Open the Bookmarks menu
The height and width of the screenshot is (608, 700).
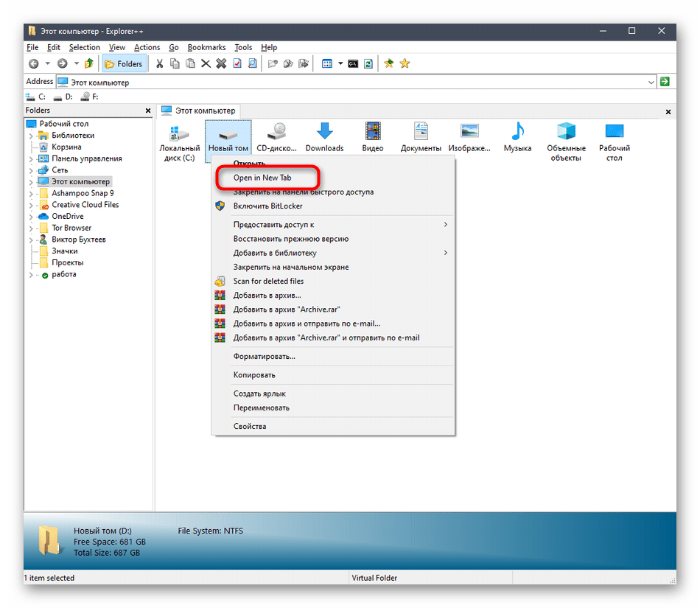(x=206, y=47)
